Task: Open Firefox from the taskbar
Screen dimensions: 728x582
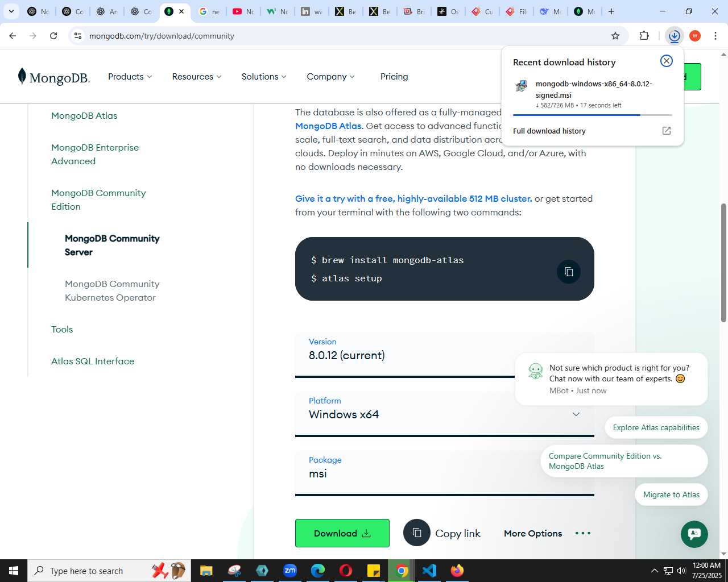Action: pyautogui.click(x=457, y=571)
